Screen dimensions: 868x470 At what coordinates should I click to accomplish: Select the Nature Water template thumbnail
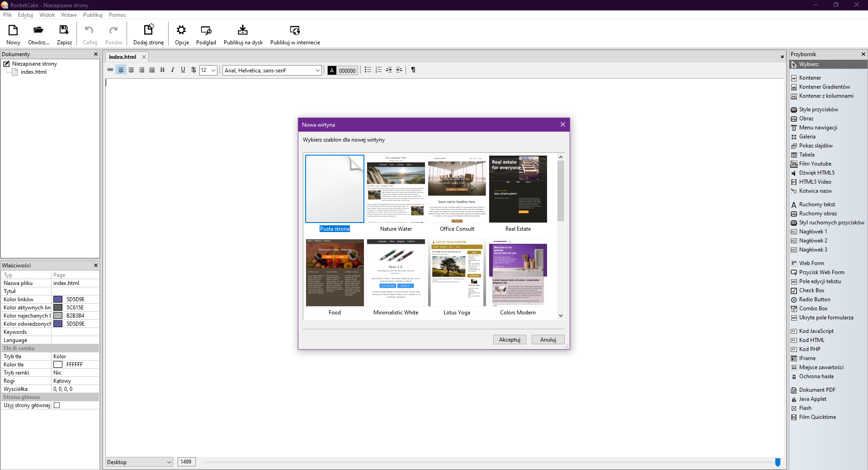pyautogui.click(x=396, y=189)
